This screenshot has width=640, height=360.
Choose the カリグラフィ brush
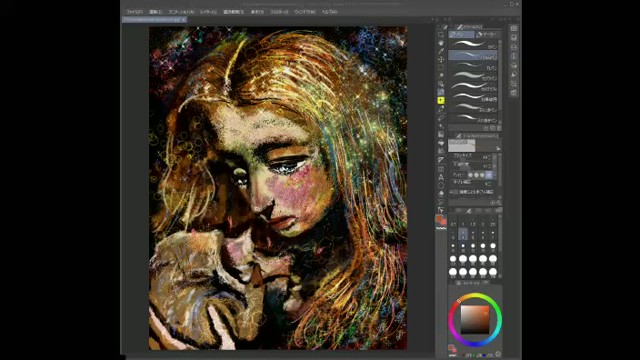coord(473,87)
